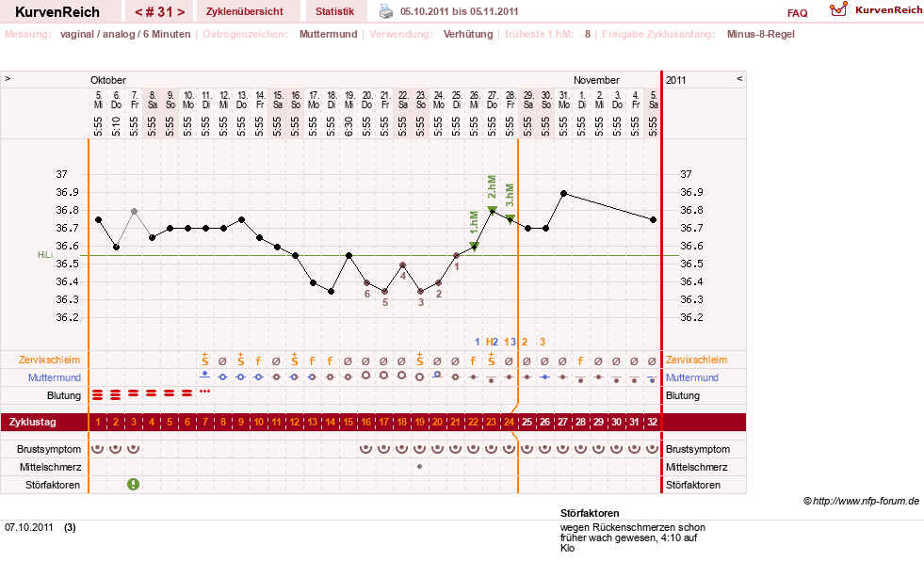Collapse chart with < arrow beside 2011

tap(739, 78)
